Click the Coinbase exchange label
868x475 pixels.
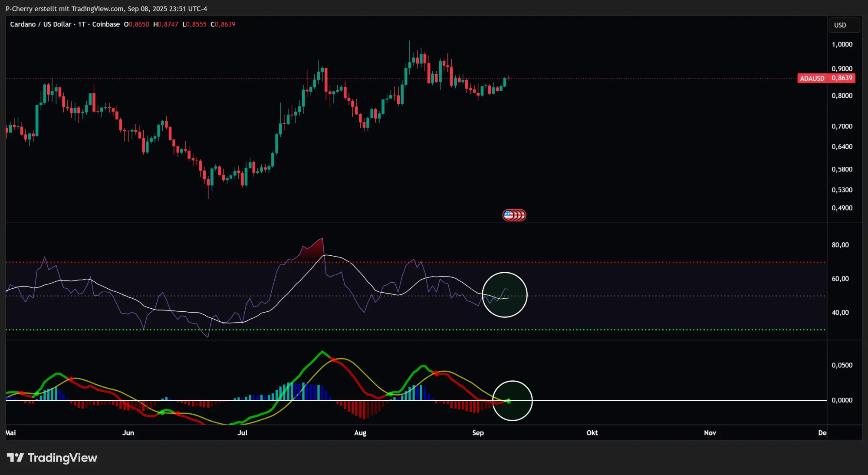pos(106,24)
